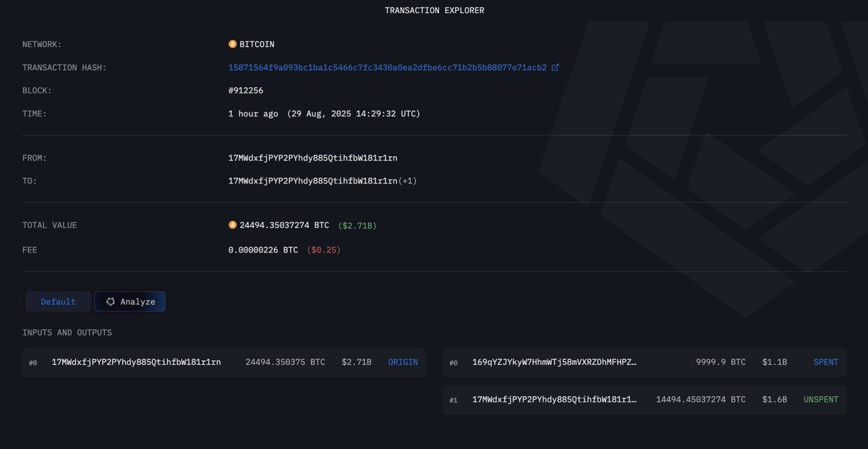Screen dimensions: 868x449
Task: Click the Bitcoin icon next to total value
Action: tap(233, 225)
